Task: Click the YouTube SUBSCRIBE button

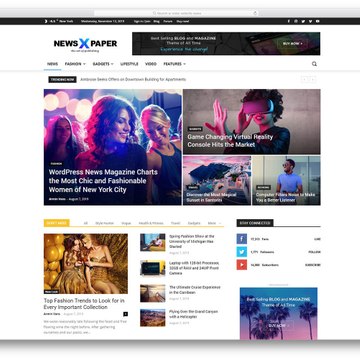Action: pos(313,265)
